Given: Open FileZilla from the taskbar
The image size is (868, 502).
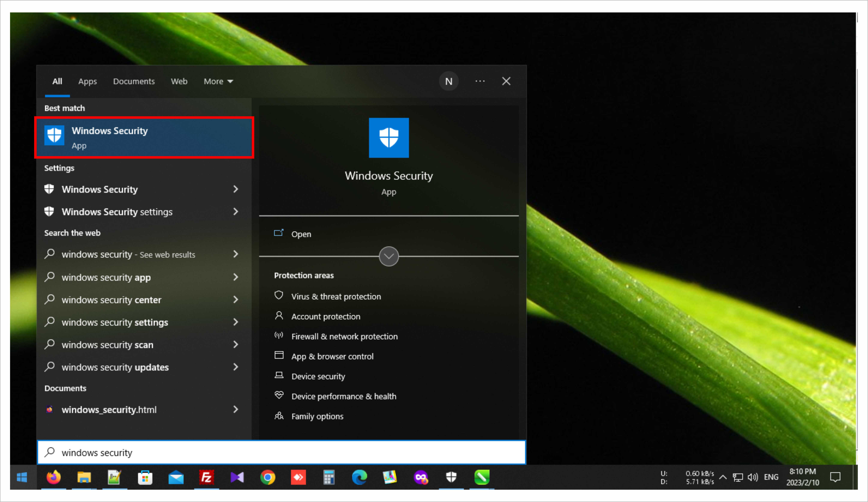Looking at the screenshot, I should click(x=206, y=477).
